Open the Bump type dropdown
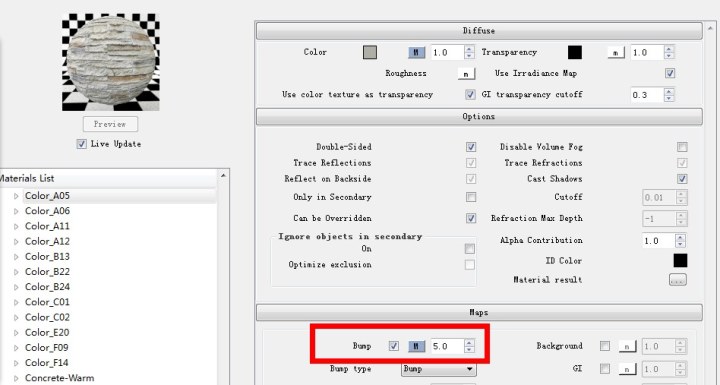This screenshot has width=720, height=385. (x=439, y=369)
